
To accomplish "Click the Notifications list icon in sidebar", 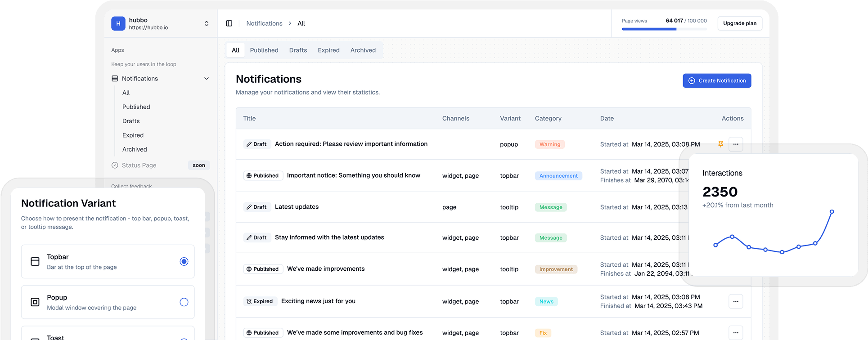I will [115, 79].
